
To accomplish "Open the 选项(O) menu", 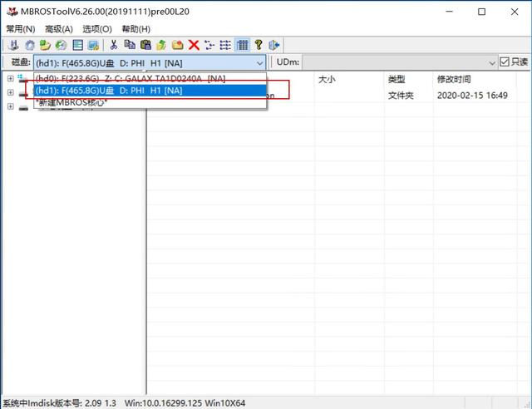I will (97, 29).
